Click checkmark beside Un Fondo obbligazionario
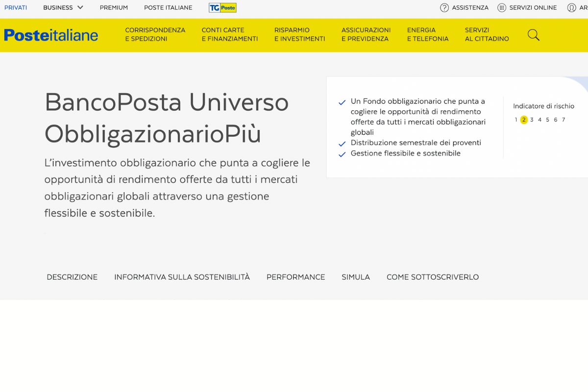Image resolution: width=588 pixels, height=392 pixels. [342, 102]
